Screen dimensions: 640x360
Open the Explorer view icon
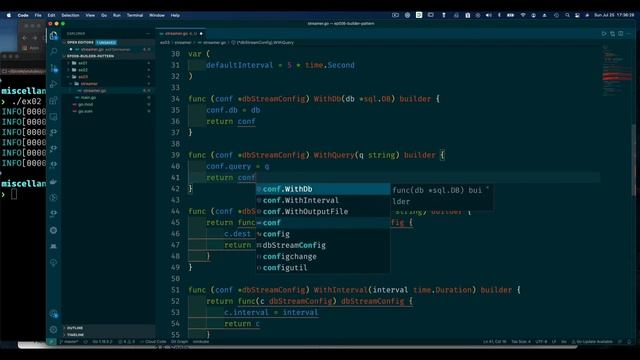click(53, 36)
